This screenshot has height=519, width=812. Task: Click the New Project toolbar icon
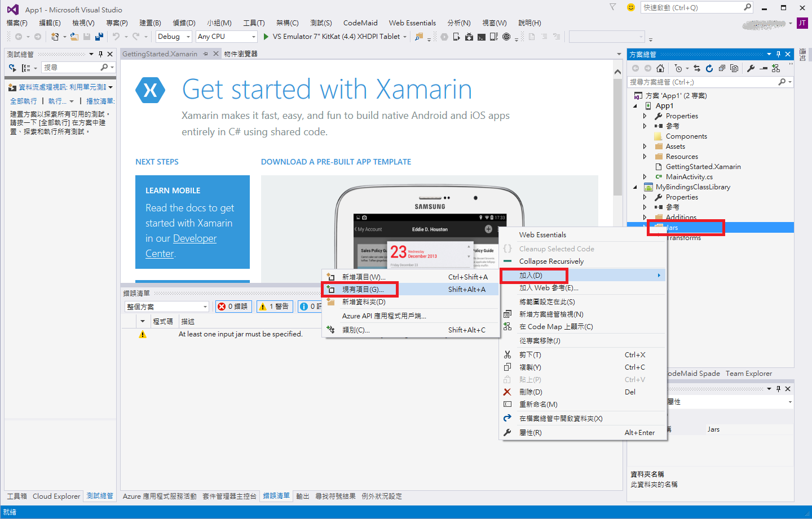[55, 37]
